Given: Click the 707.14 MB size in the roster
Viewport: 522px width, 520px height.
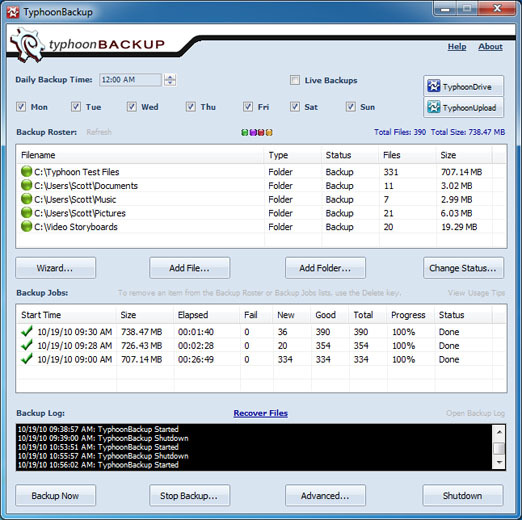Looking at the screenshot, I should pyautogui.click(x=461, y=172).
